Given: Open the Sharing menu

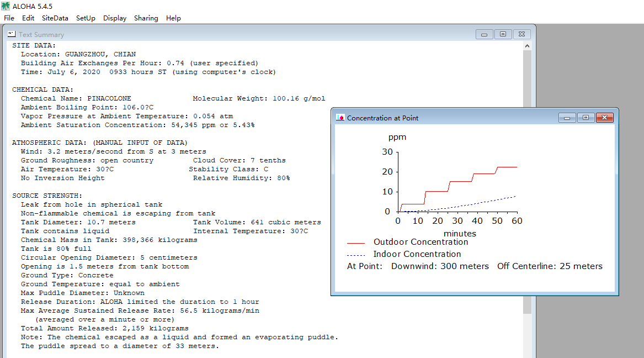Looking at the screenshot, I should click(146, 18).
